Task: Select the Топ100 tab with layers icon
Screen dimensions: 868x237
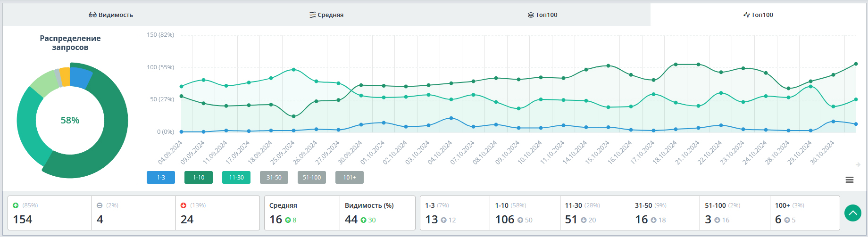Action: [542, 15]
